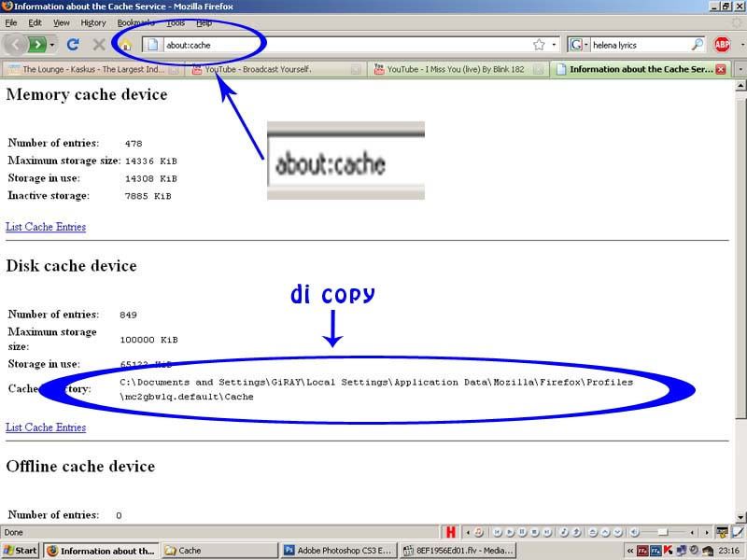Image resolution: width=747 pixels, height=560 pixels.
Task: Click the search magnifier icon
Action: click(697, 45)
